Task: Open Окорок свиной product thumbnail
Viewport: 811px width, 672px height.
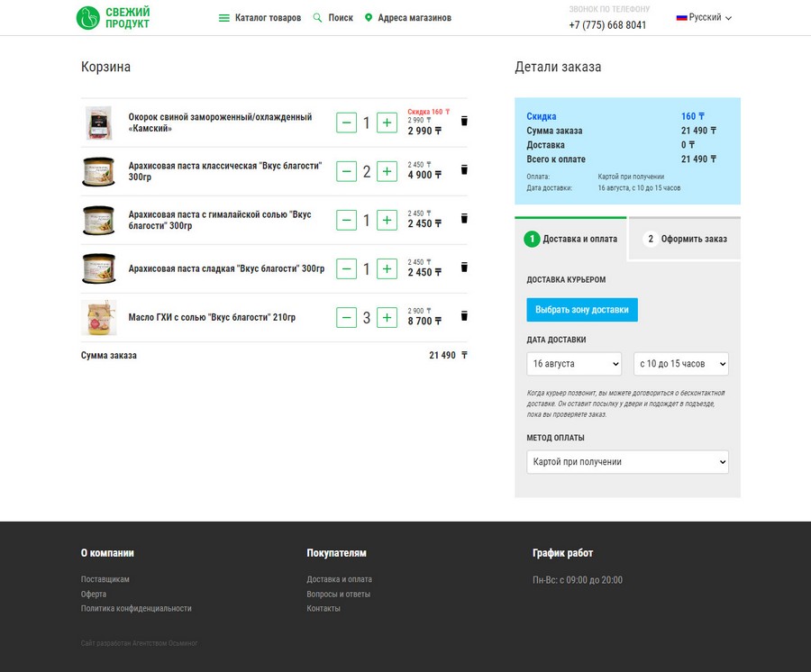Action: 99,123
